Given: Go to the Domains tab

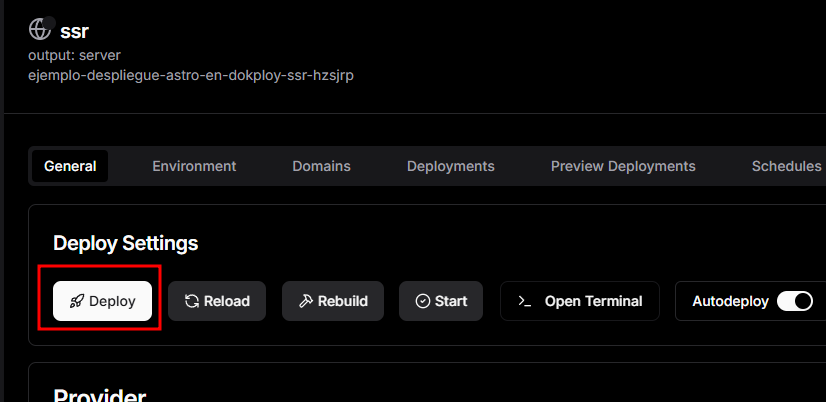Looking at the screenshot, I should coord(321,166).
